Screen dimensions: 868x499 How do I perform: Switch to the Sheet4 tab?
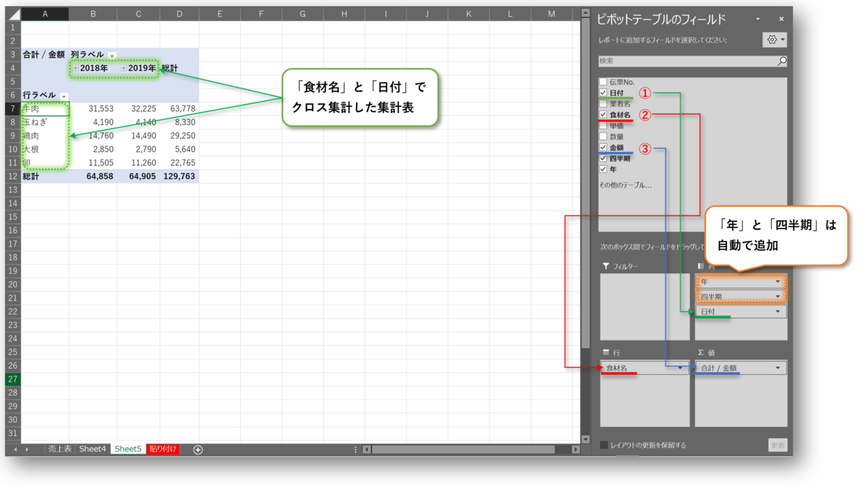[93, 449]
